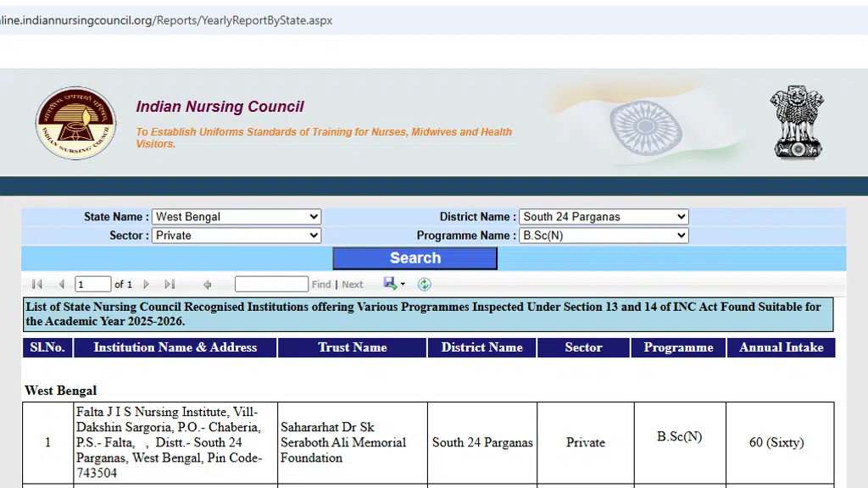Click the browser address bar URL
The height and width of the screenshot is (488, 868).
coord(166,20)
